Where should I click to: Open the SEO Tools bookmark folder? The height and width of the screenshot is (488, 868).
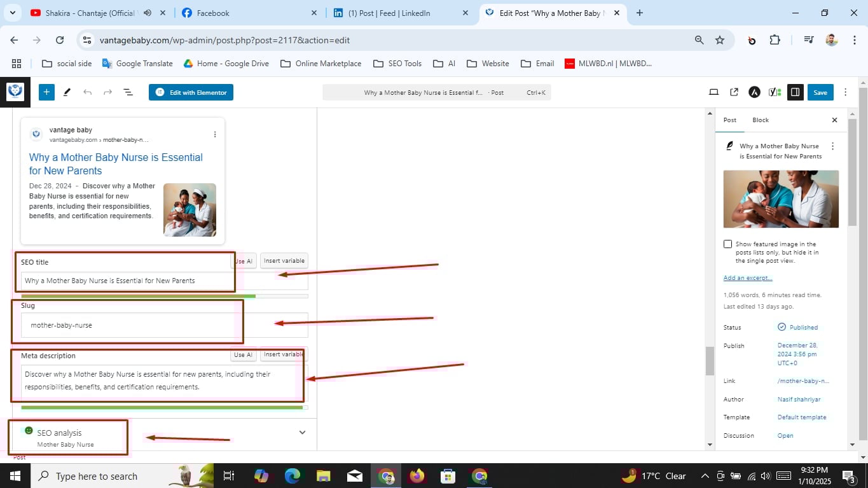[397, 64]
